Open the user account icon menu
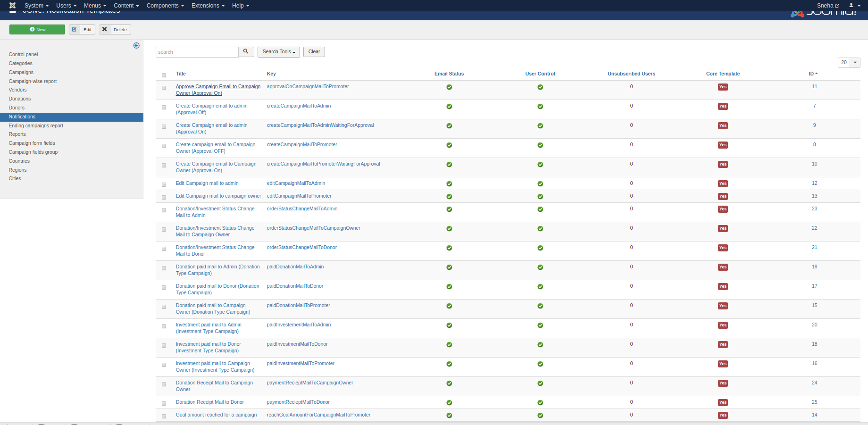This screenshot has width=868, height=425. tap(854, 6)
